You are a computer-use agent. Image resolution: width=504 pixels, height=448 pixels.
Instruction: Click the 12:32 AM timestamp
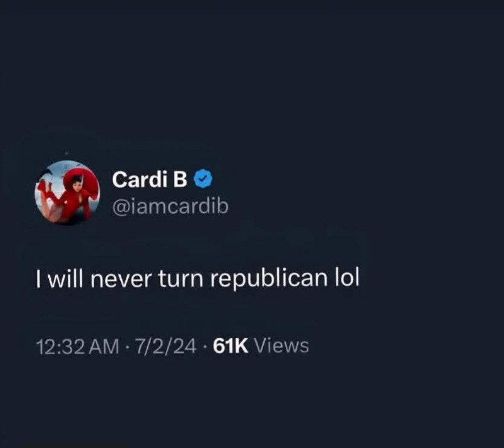[x=77, y=347]
